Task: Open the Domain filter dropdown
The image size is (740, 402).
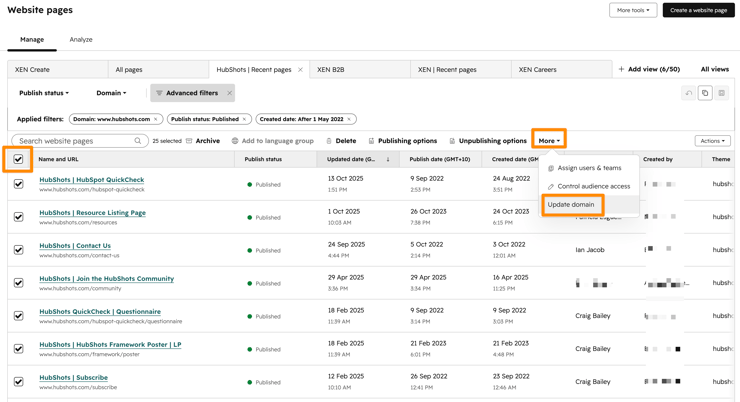Action: 111,93
